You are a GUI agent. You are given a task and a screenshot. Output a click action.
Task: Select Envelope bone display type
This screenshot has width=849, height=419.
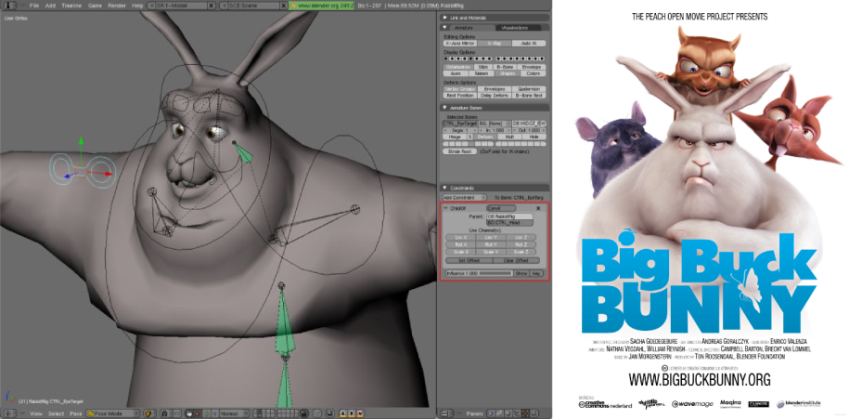click(x=531, y=67)
